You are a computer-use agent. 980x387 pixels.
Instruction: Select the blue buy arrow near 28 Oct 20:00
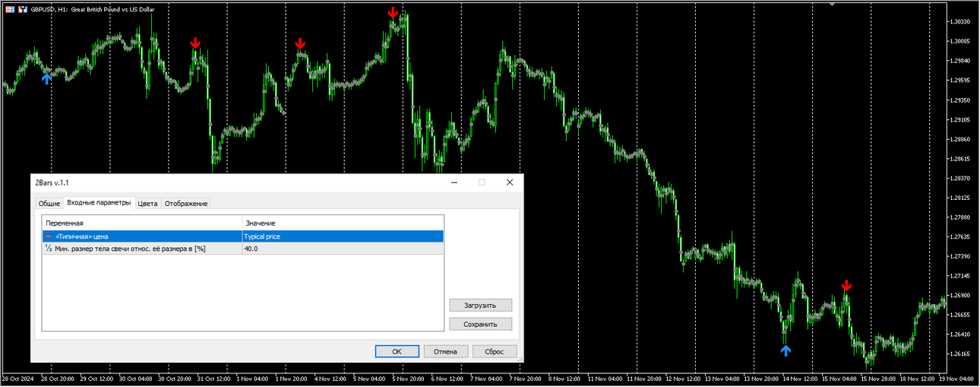pos(47,78)
